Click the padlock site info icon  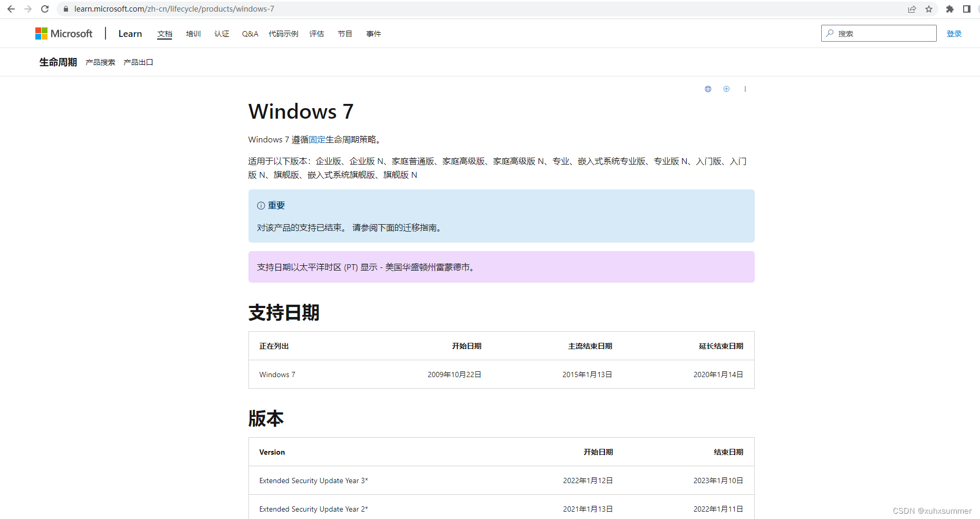[66, 9]
